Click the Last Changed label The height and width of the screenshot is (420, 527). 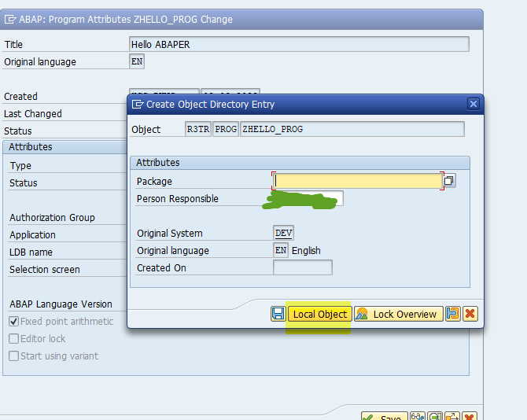(33, 113)
